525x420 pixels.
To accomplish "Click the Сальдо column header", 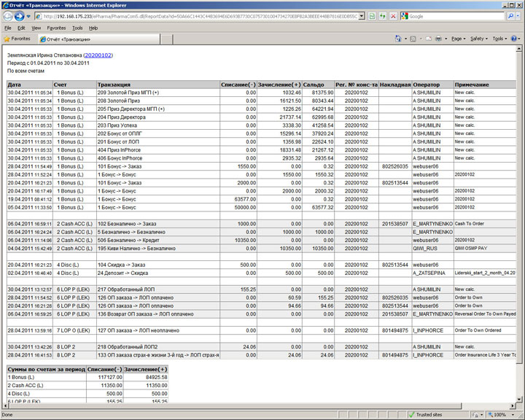I will pos(318,85).
